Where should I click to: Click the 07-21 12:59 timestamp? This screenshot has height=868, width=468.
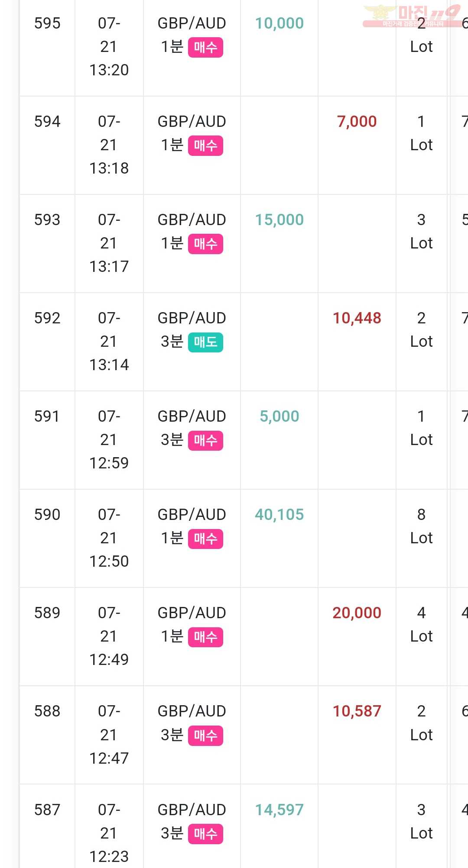[109, 439]
